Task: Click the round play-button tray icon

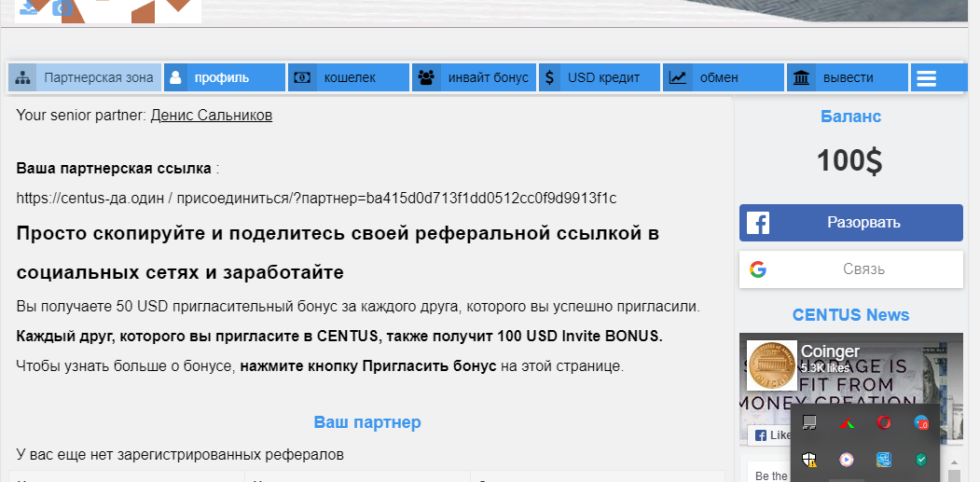Action: [x=847, y=461]
